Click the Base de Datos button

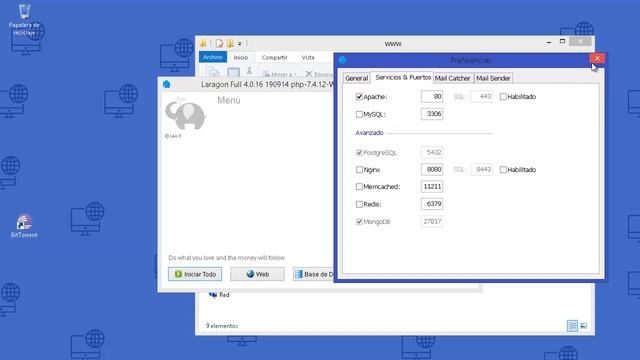(313, 274)
